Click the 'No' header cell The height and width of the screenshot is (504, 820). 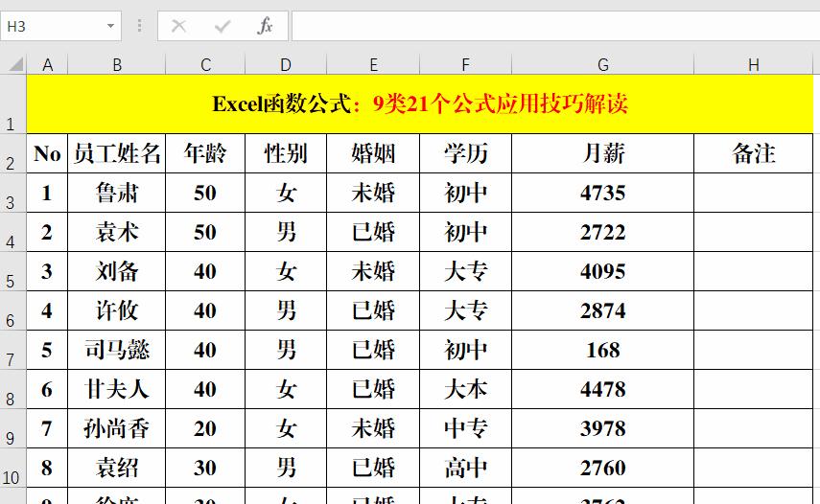tap(47, 153)
